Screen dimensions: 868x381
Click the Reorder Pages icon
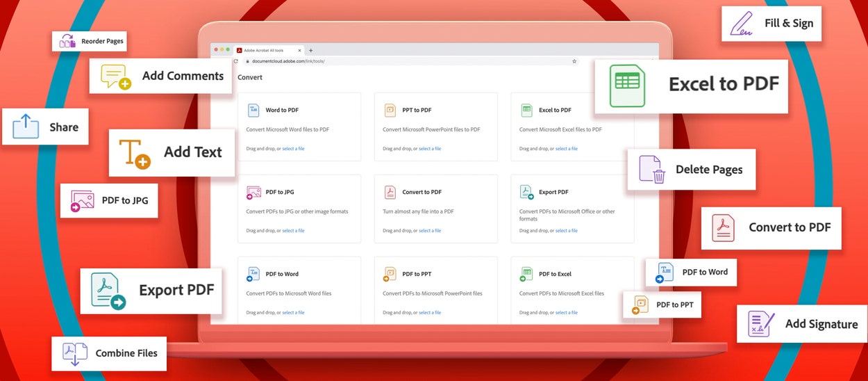point(67,41)
